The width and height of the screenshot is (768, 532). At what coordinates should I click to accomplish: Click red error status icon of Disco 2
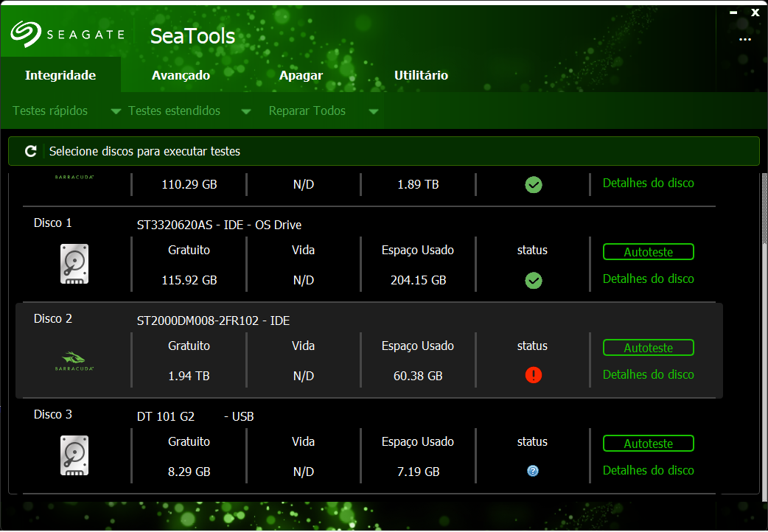534,375
